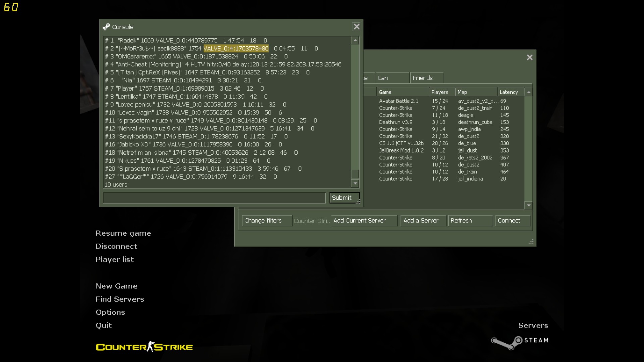Click server list scroll down arrow

click(x=529, y=205)
